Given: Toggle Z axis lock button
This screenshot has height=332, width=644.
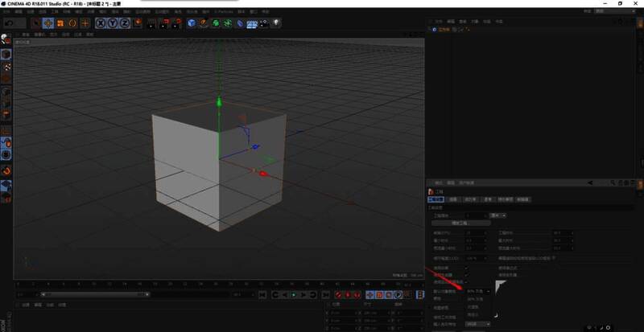Looking at the screenshot, I should pos(126,23).
